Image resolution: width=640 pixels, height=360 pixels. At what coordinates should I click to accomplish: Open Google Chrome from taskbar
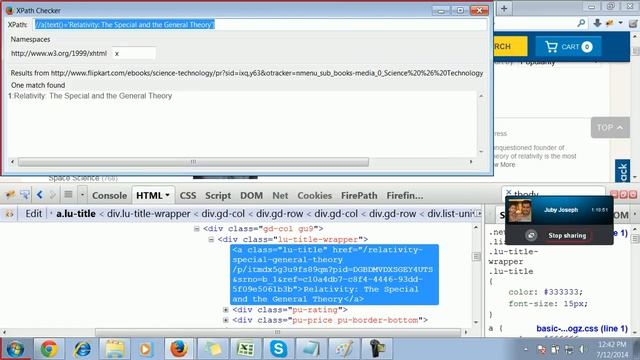[x=48, y=349]
